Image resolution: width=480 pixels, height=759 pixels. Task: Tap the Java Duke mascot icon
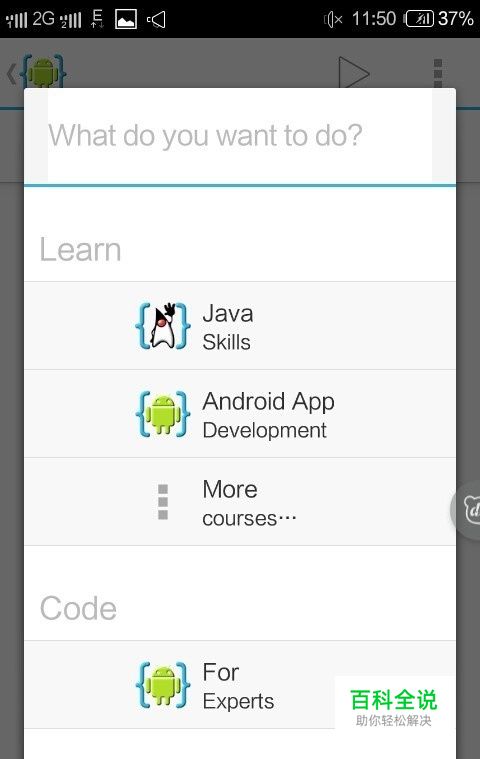click(x=163, y=326)
